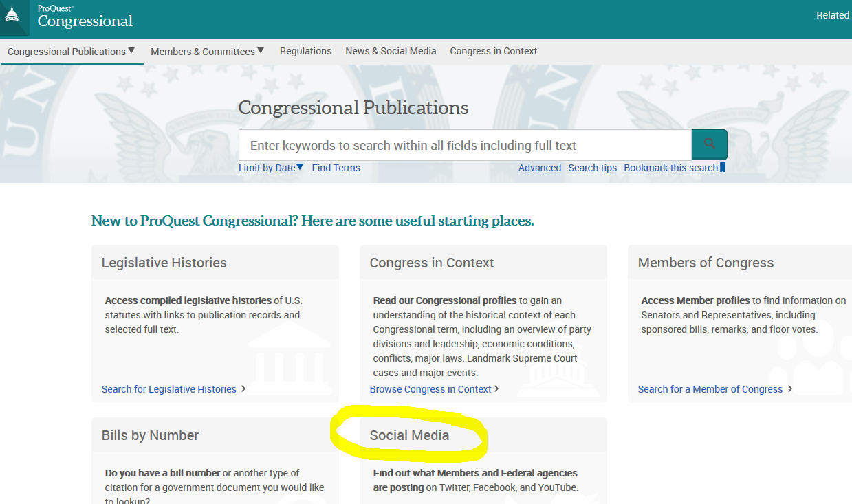Click the Congressional Publications page heading
Viewport: 852px width, 504px height.
[353, 108]
